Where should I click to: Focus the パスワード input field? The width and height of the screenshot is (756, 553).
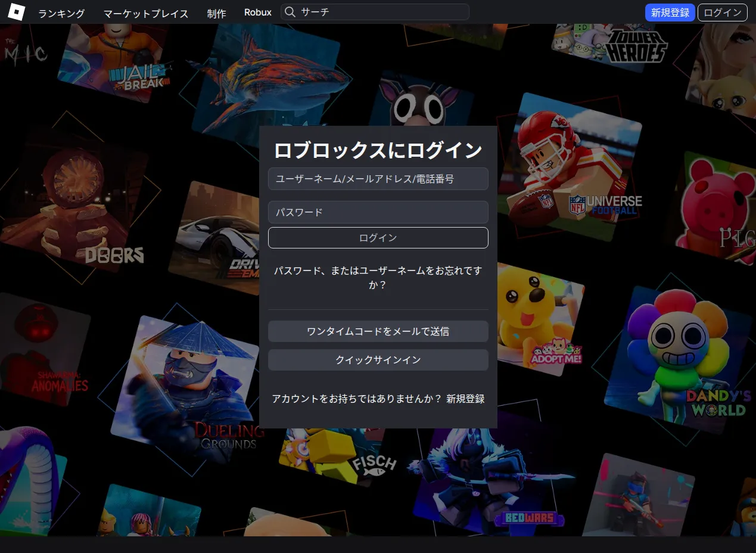click(378, 212)
